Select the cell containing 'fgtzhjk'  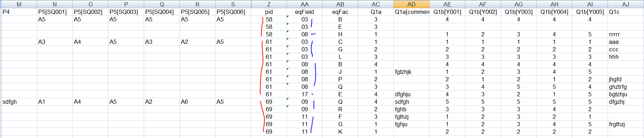[x=411, y=72]
